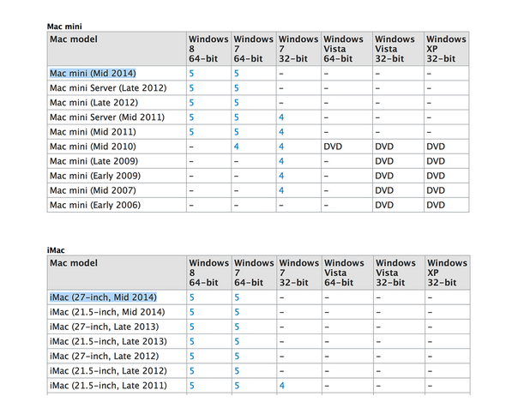Open Windows 8 64-bit link for Mac mini (Late 2012)

coord(191,103)
